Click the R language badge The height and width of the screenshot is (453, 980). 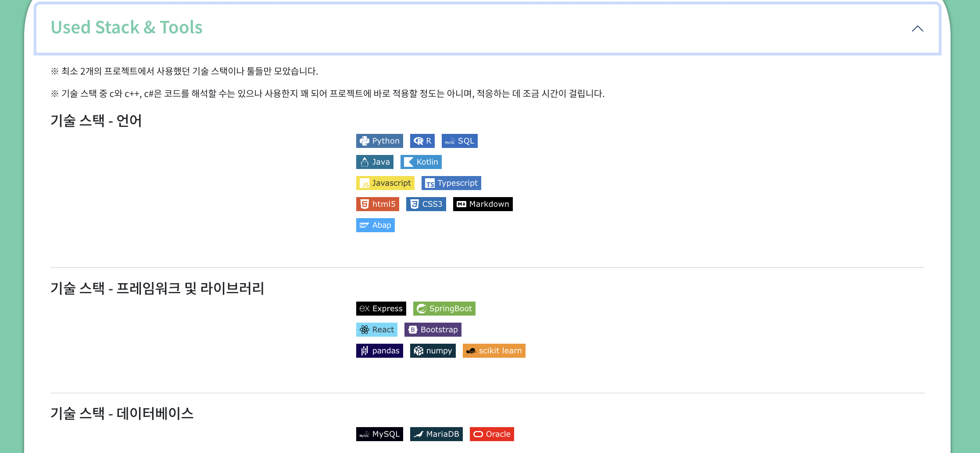(x=422, y=141)
